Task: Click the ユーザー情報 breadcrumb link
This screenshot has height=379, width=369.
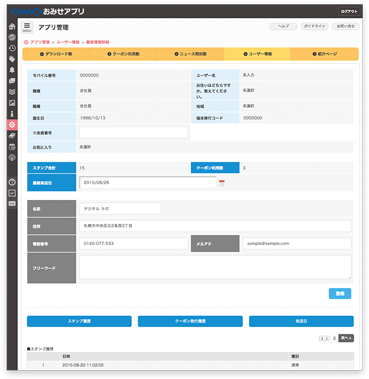Action: click(68, 42)
